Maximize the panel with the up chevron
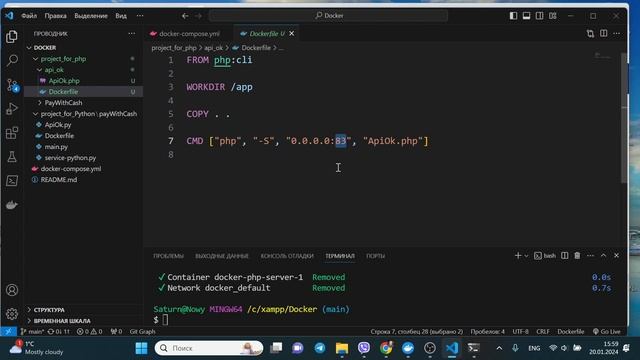Viewport: 640px width, 360px height. [x=603, y=256]
